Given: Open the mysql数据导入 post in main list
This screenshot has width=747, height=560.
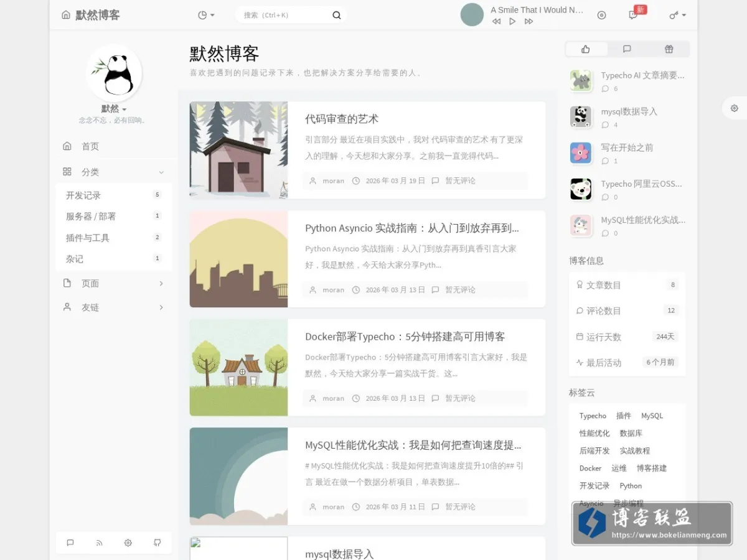Looking at the screenshot, I should tap(339, 554).
